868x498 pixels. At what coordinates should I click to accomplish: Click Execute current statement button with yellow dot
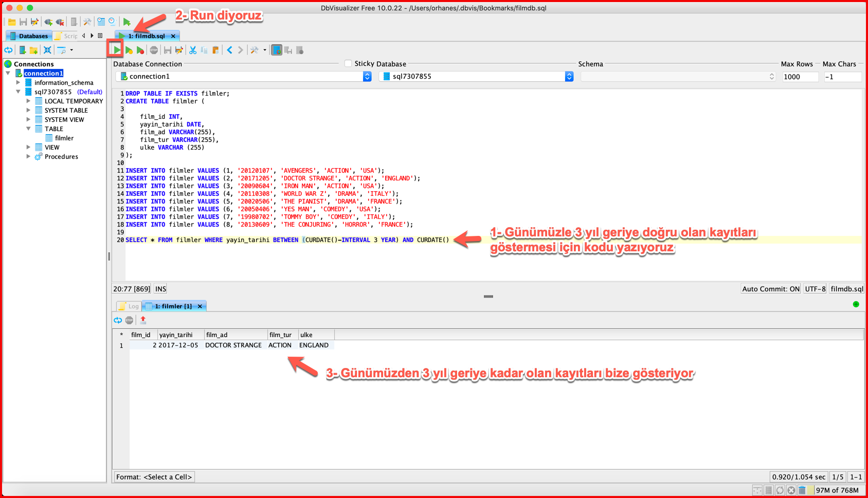[129, 50]
